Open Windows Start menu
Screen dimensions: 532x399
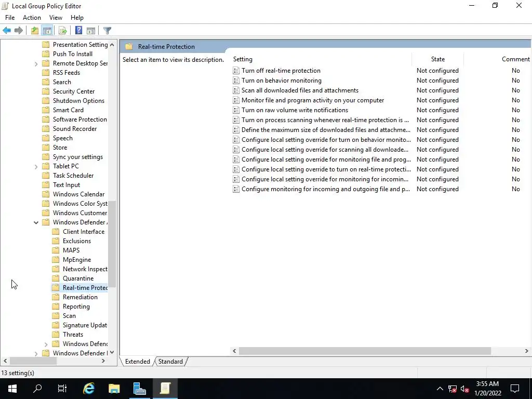[x=12, y=389]
